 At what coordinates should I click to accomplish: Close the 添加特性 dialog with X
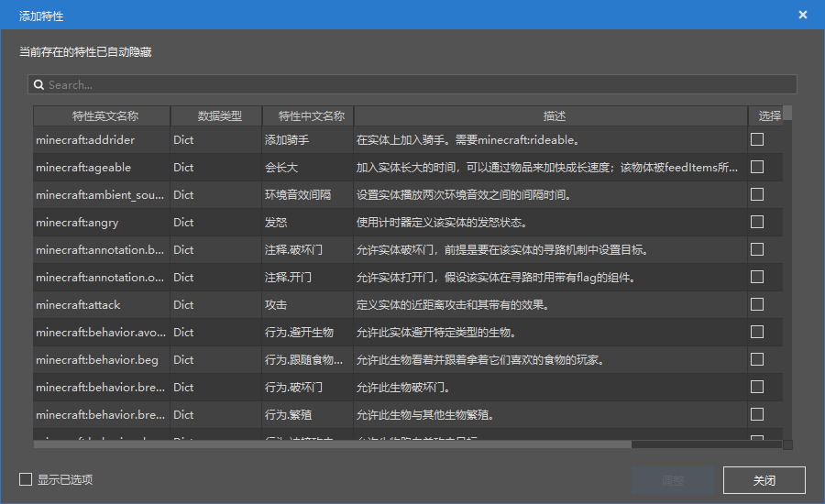[802, 15]
